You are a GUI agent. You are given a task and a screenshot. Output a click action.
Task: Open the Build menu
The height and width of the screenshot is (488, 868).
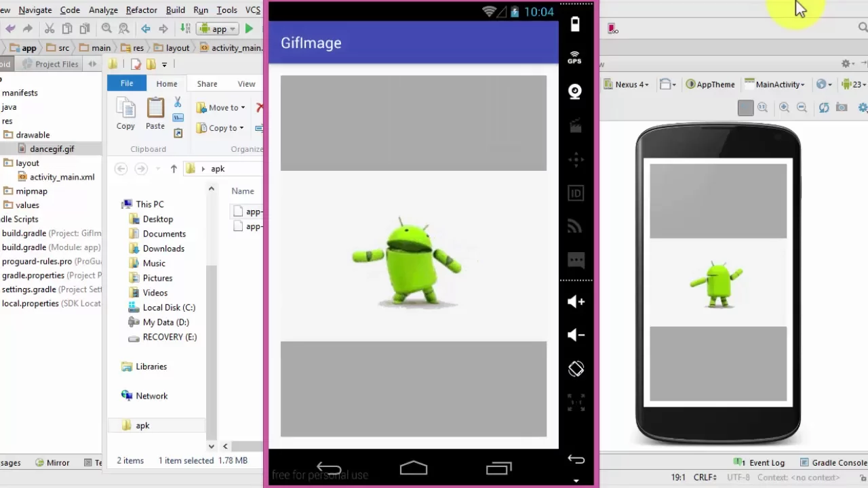(x=176, y=9)
